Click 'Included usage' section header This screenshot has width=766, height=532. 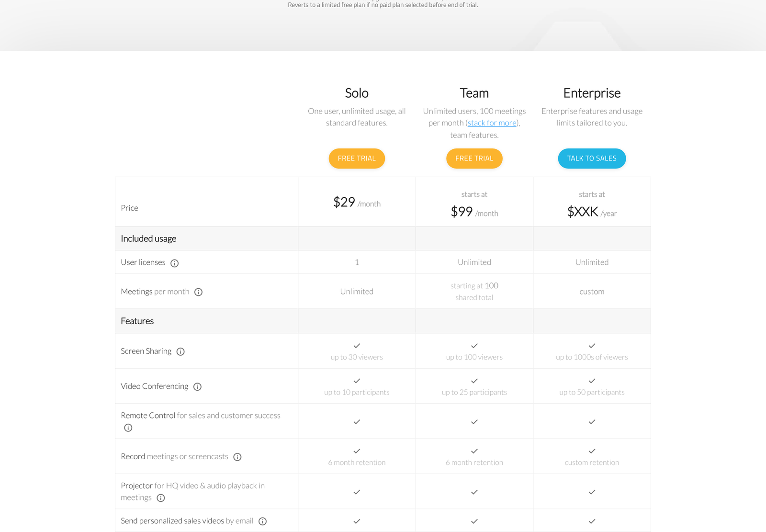pos(148,238)
